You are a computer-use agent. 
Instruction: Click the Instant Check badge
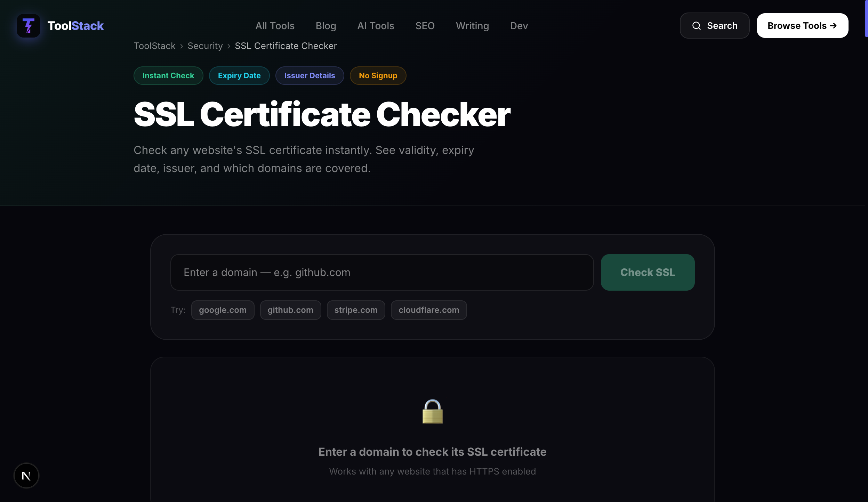[168, 75]
